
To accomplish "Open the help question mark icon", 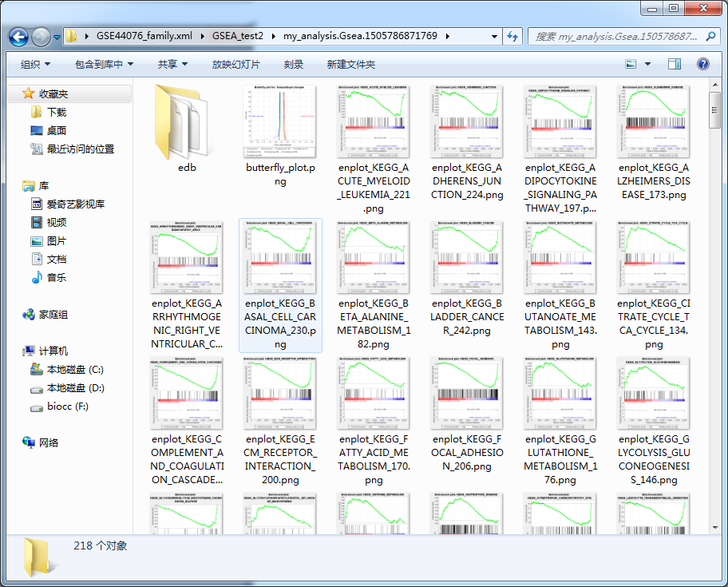I will click(702, 64).
